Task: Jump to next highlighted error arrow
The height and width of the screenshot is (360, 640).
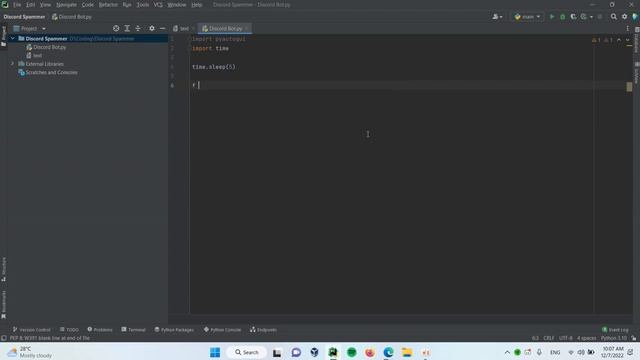Action: (628, 40)
